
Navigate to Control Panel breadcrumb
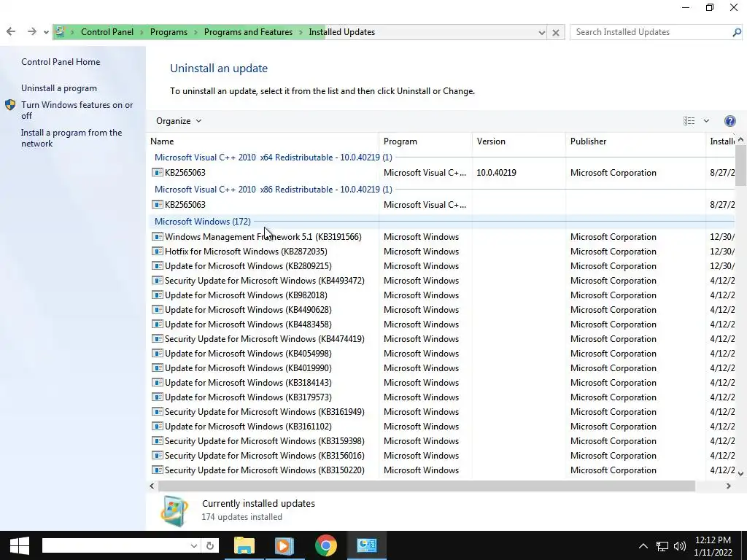click(107, 32)
